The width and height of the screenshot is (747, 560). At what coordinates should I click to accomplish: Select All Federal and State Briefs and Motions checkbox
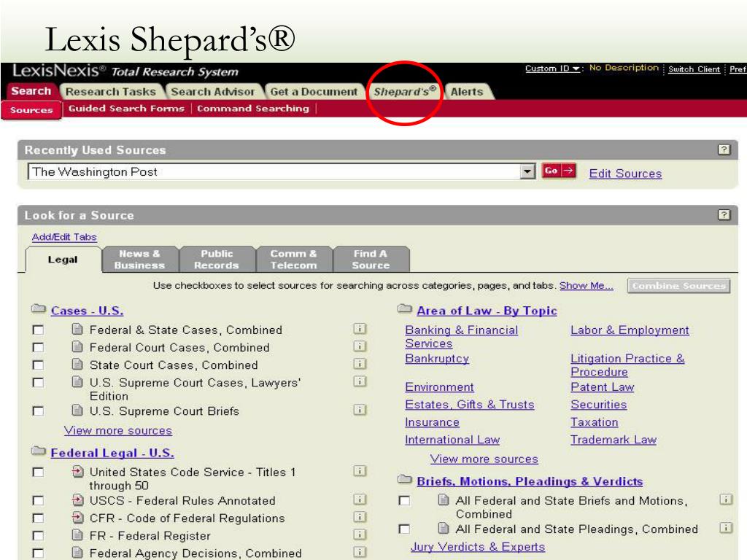point(405,501)
